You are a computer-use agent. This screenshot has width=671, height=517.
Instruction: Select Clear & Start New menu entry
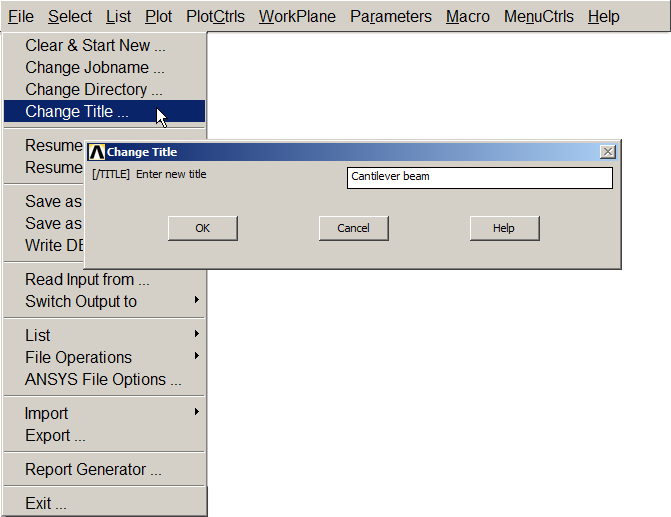tap(95, 45)
